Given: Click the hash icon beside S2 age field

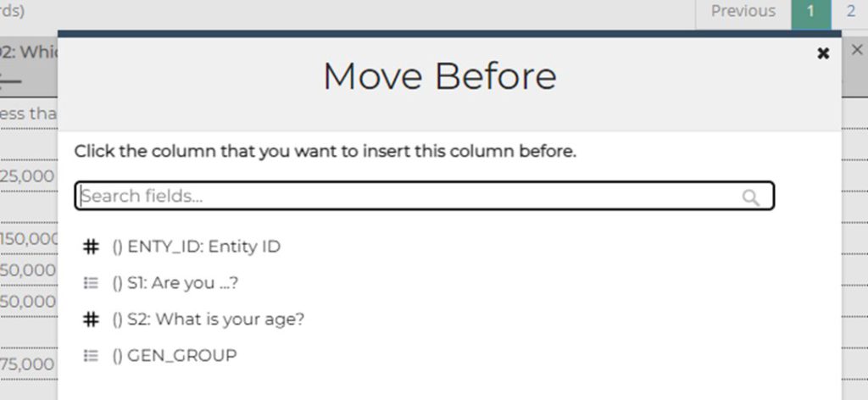Looking at the screenshot, I should click(x=91, y=319).
